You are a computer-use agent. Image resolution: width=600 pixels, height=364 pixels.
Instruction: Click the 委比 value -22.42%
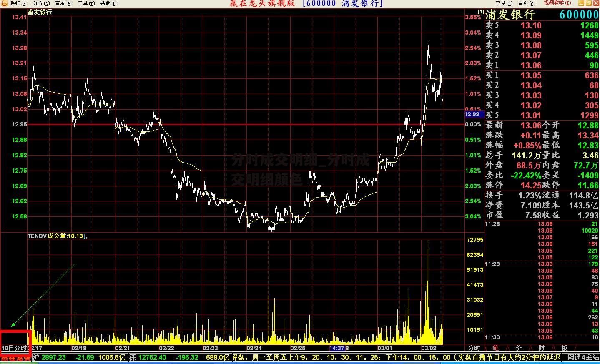click(526, 176)
